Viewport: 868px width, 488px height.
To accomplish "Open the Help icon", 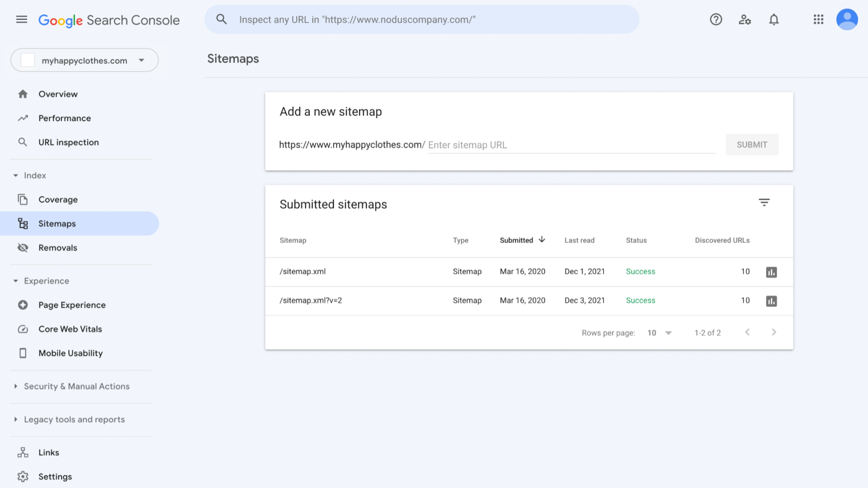I will click(716, 19).
